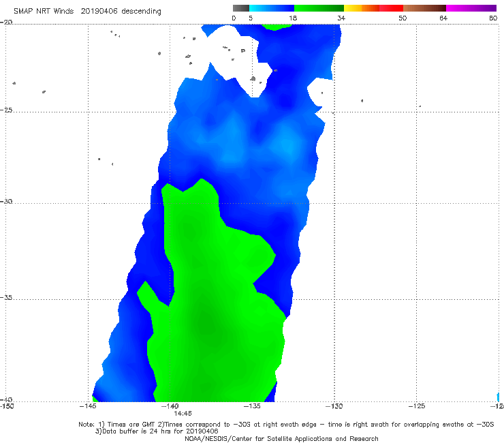Click the latitude label '-30'
The width and height of the screenshot is (504, 443).
click(6, 201)
